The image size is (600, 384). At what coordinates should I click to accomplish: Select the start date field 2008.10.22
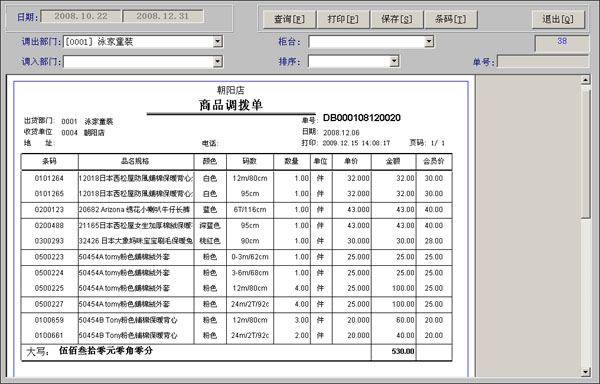tap(81, 16)
